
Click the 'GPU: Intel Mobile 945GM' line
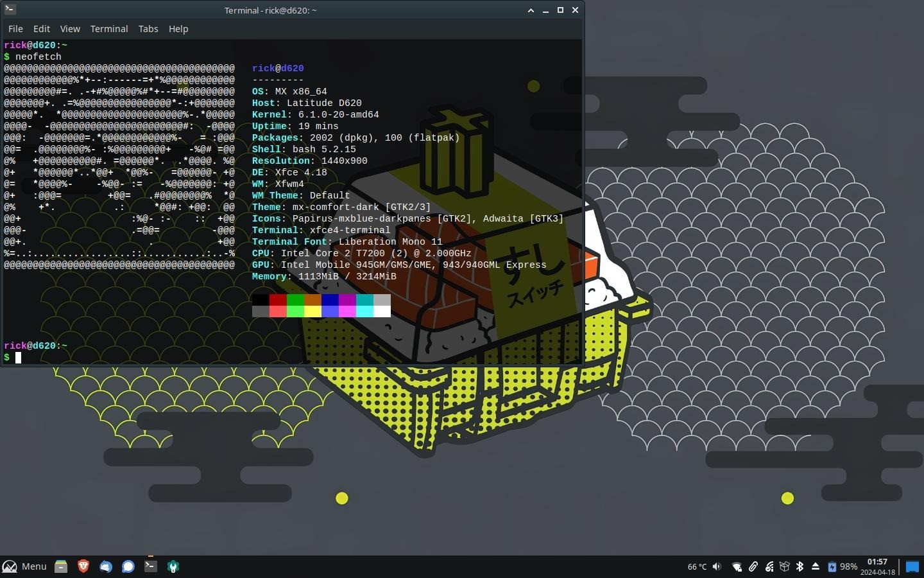click(399, 265)
